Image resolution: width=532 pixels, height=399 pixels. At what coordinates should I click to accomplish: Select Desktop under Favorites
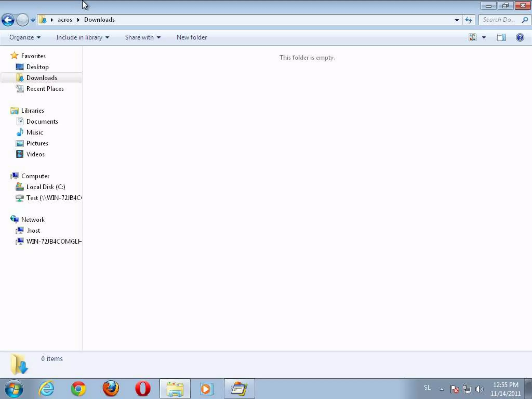pos(37,67)
